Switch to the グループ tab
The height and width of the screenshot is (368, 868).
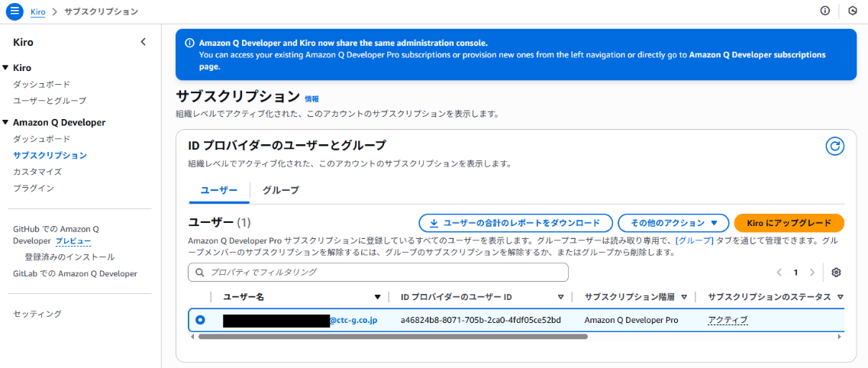pos(281,190)
